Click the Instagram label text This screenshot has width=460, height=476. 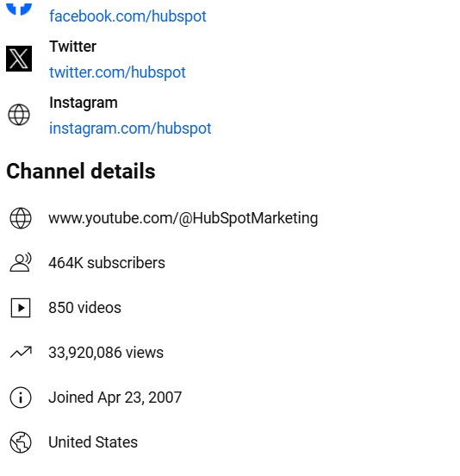point(84,103)
